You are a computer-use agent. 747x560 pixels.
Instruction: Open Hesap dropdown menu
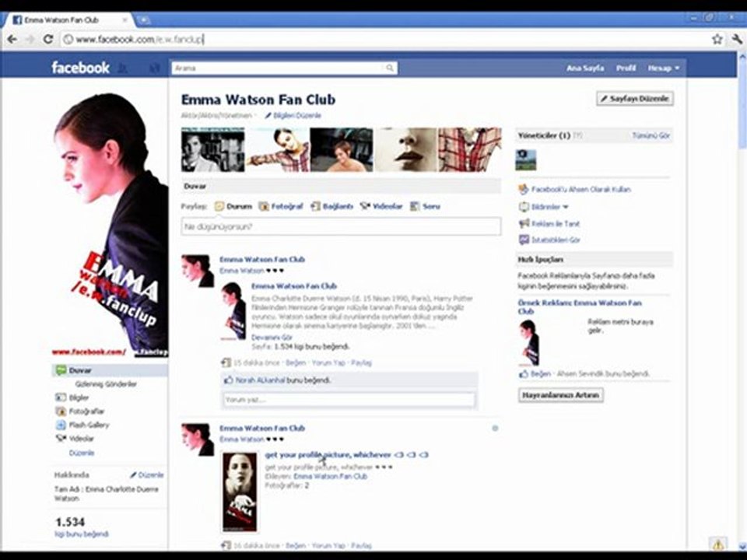click(x=663, y=68)
